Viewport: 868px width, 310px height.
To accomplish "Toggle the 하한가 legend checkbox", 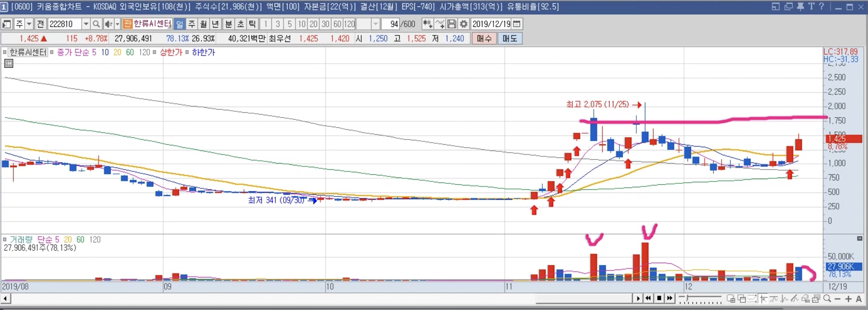I will click(x=187, y=52).
